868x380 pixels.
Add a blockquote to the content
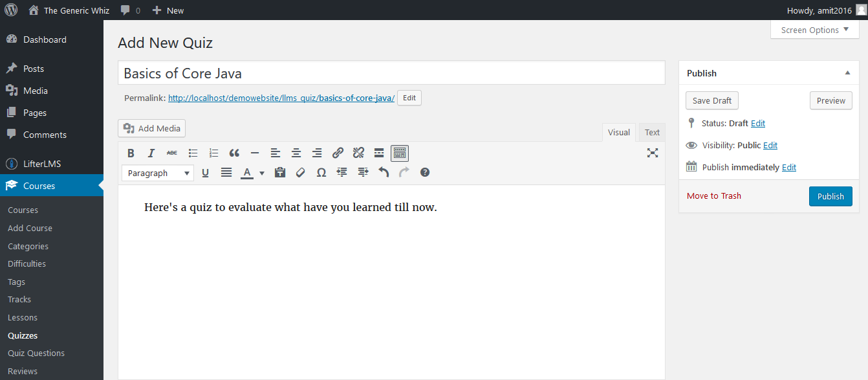pos(234,153)
